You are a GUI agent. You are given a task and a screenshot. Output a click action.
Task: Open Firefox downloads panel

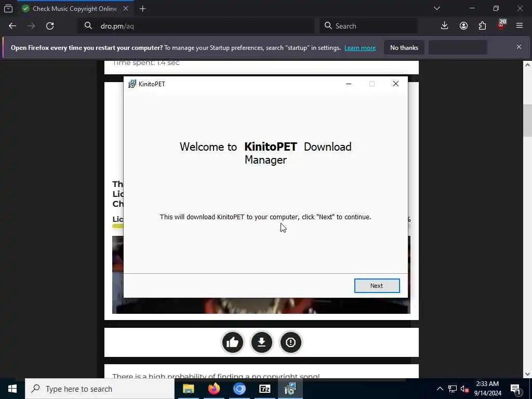445,26
